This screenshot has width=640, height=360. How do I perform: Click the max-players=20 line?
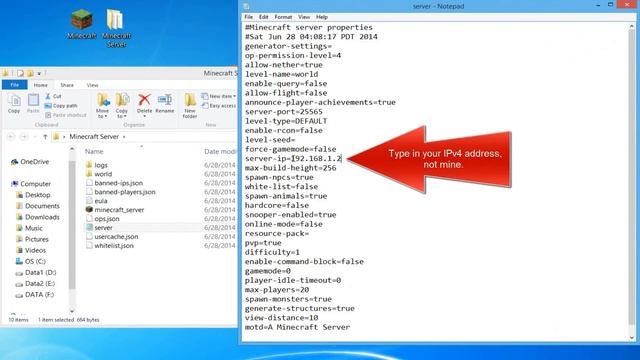(x=277, y=290)
